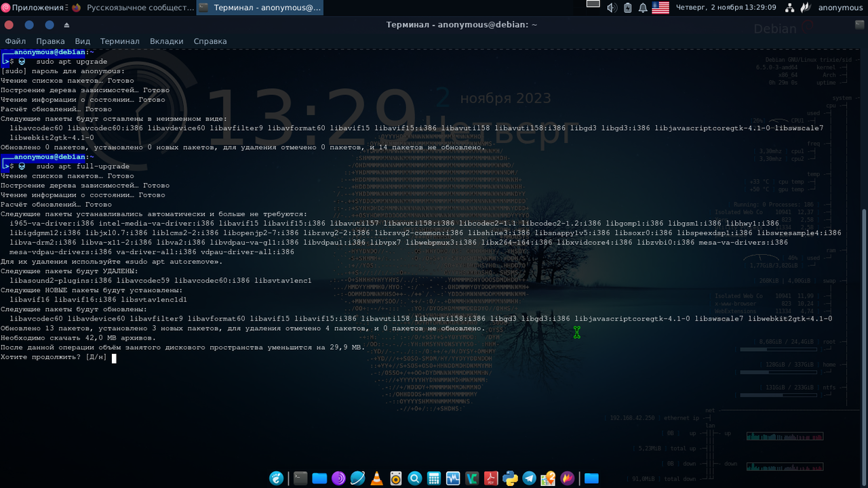Open the Приложения applications menu
Viewport: 868px width, 488px height.
[x=33, y=7]
